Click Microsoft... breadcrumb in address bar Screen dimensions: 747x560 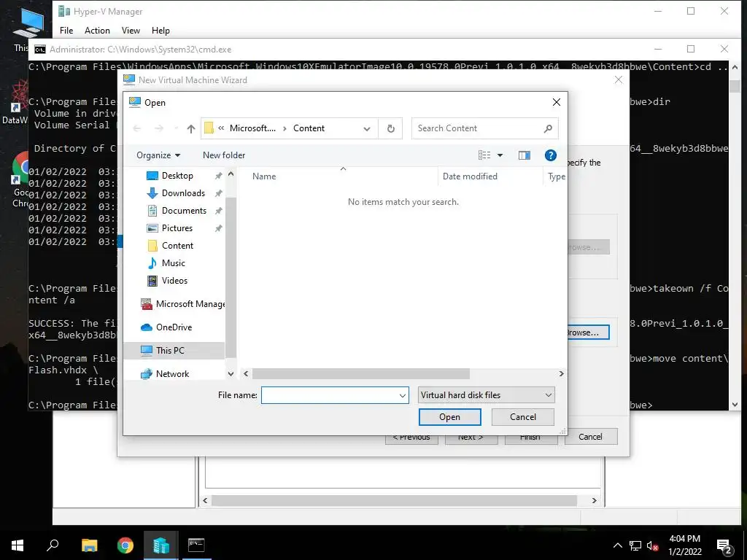point(252,128)
